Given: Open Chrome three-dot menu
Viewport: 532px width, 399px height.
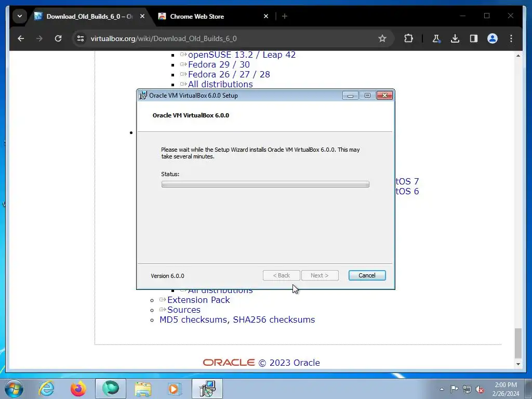Looking at the screenshot, I should point(511,38).
